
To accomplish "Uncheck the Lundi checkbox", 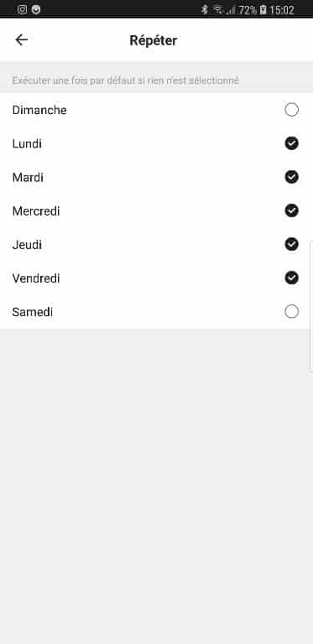I will coord(292,143).
